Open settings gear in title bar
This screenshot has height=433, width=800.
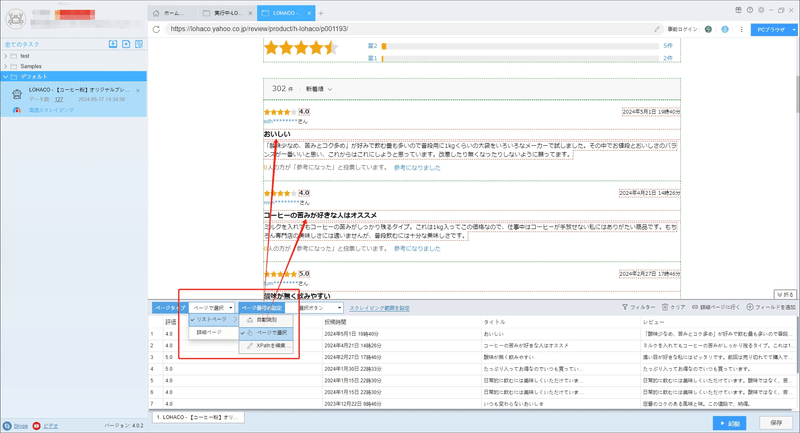pos(761,10)
